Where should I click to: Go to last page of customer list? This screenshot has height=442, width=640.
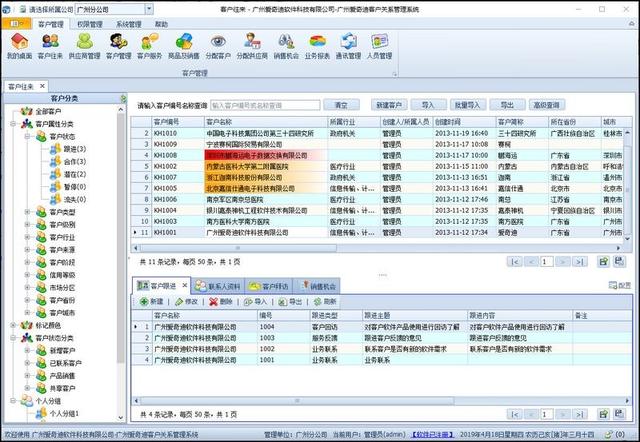(580, 262)
